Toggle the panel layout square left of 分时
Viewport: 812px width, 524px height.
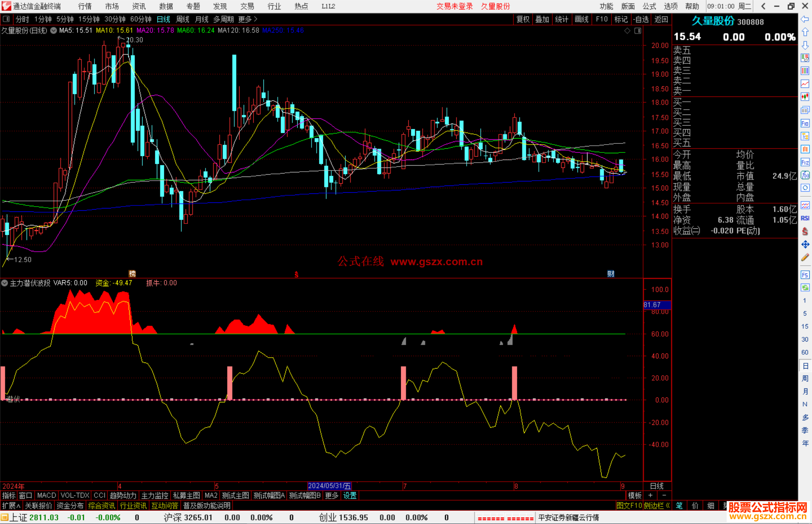[6, 19]
